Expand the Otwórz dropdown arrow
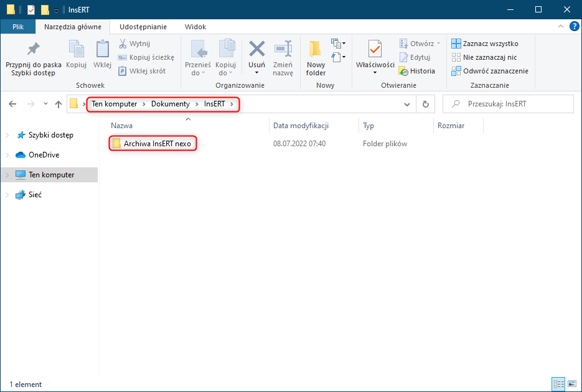Viewport: 582px width, 392px height. (x=438, y=44)
